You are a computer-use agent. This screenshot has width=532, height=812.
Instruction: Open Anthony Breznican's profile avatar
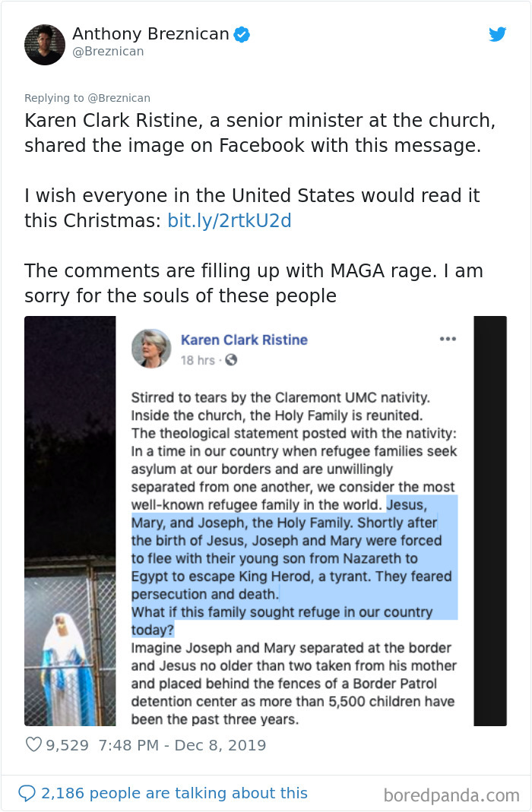click(45, 44)
